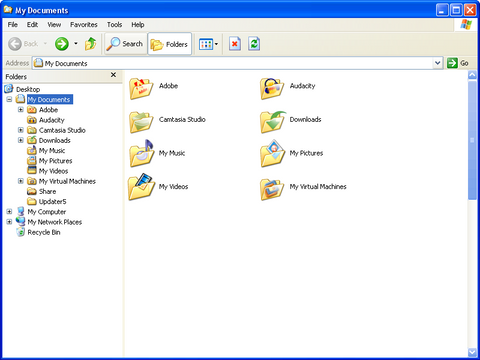Screen dimensions: 480x360
Task: Click the red X Delete toolbar icon
Action: 235,44
